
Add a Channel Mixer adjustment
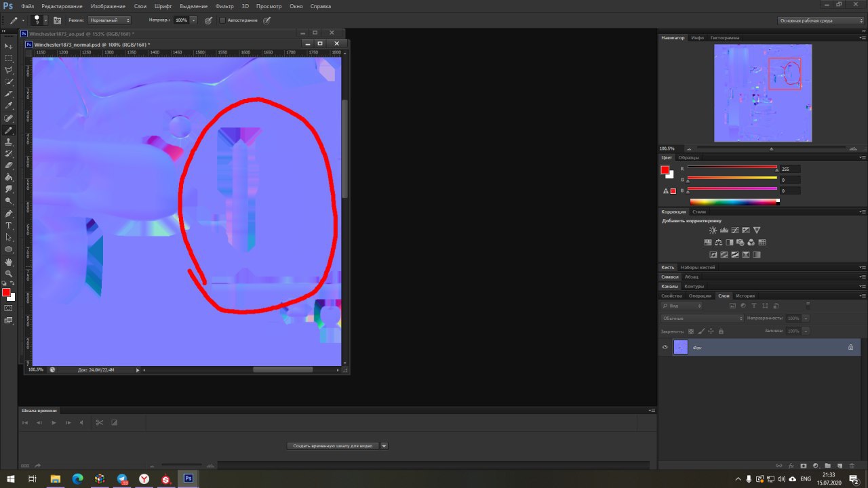point(751,243)
